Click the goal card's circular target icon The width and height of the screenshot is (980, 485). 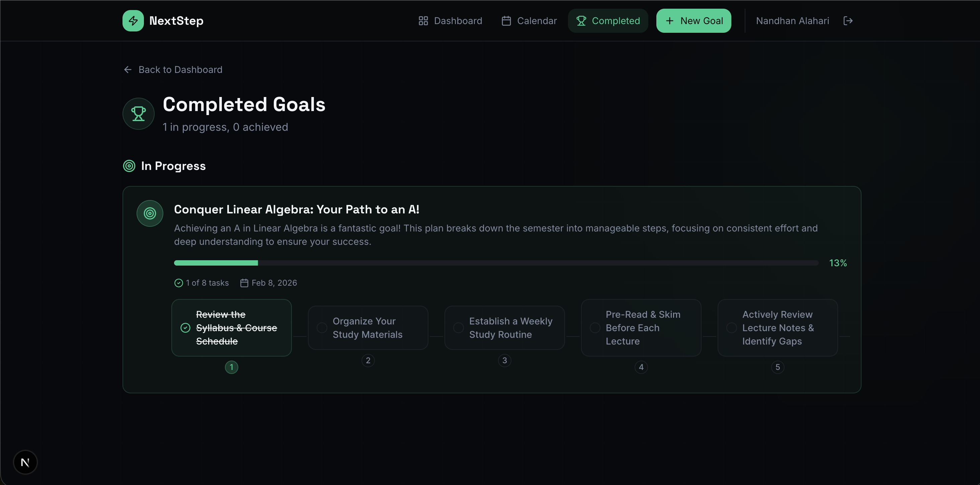point(150,213)
